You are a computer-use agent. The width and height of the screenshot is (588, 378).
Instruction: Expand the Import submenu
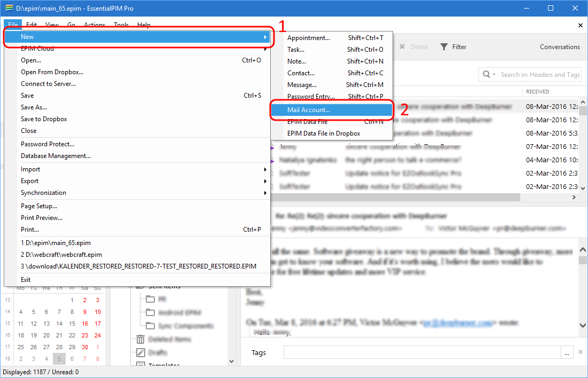click(x=137, y=169)
